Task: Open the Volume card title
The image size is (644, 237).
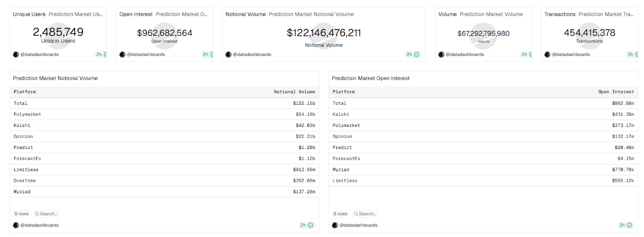Action: (447, 14)
